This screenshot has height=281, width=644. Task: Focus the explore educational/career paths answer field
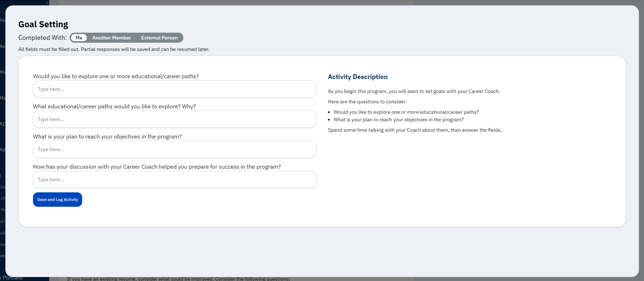(174, 89)
